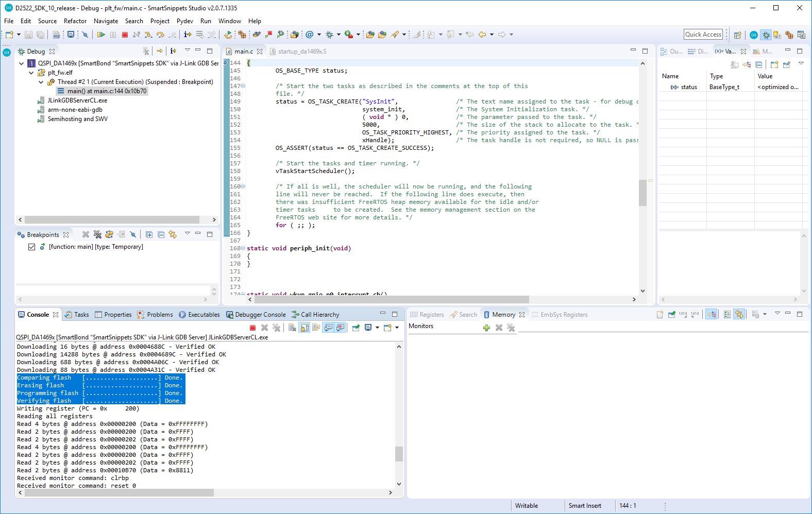Click the Skip All Breakpoints toolbar icon
This screenshot has height=514, width=812.
pyautogui.click(x=85, y=35)
